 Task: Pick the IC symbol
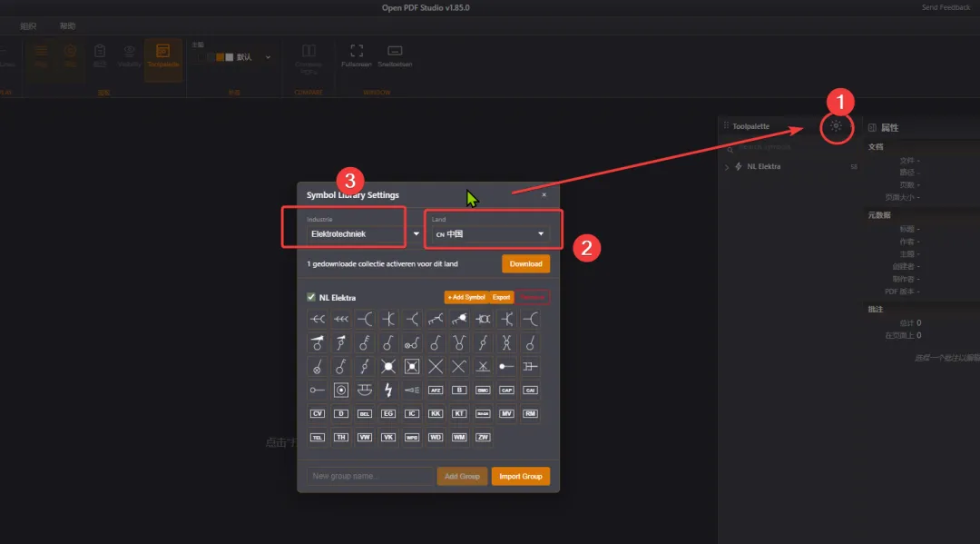tap(412, 413)
